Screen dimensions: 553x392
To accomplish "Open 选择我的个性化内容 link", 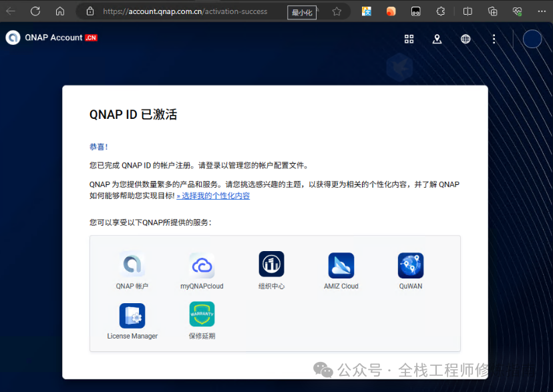I will 213,196.
